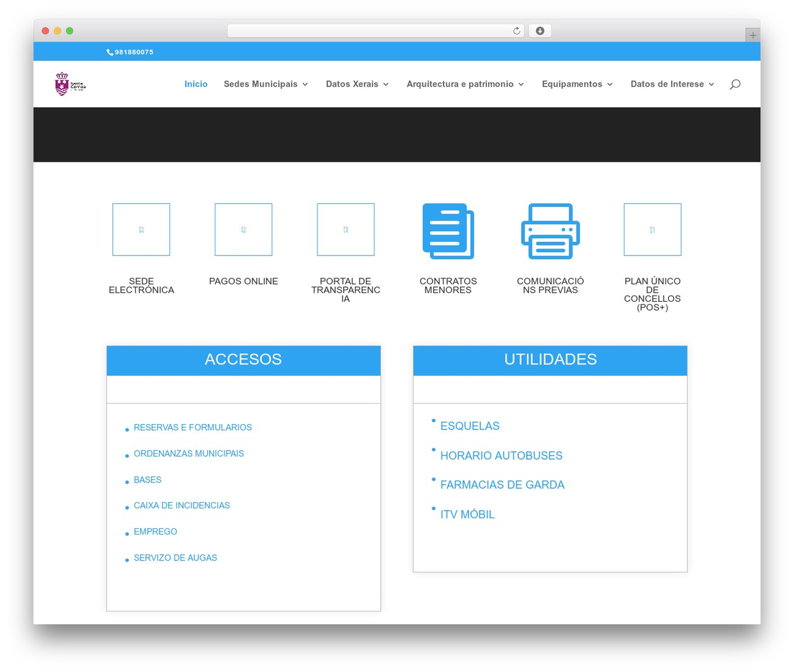Open the Sede Electrónica image tile
Screen dimensions: 794x672
coord(141,229)
